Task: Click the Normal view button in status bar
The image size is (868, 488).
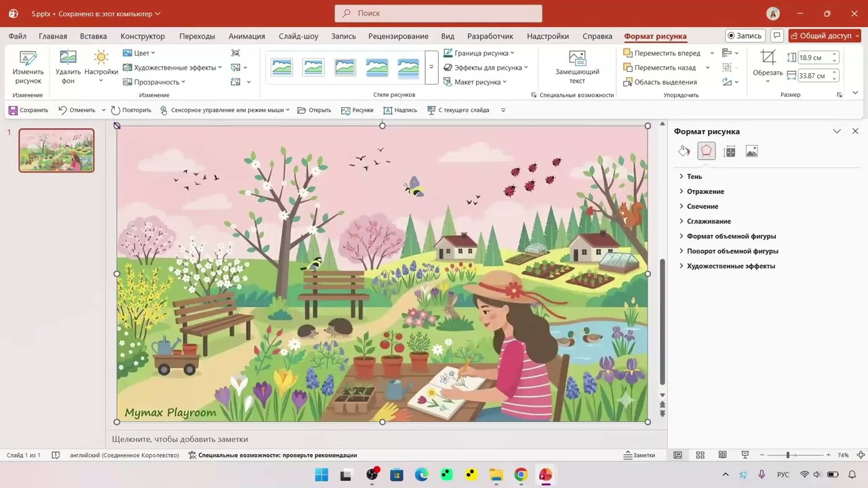Action: coord(677,455)
